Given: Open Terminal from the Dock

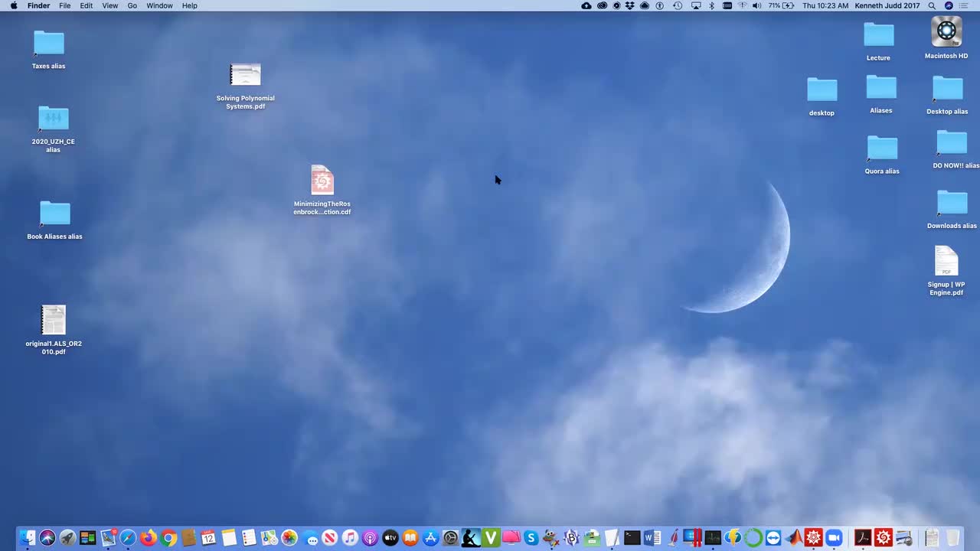Looking at the screenshot, I should coord(632,538).
